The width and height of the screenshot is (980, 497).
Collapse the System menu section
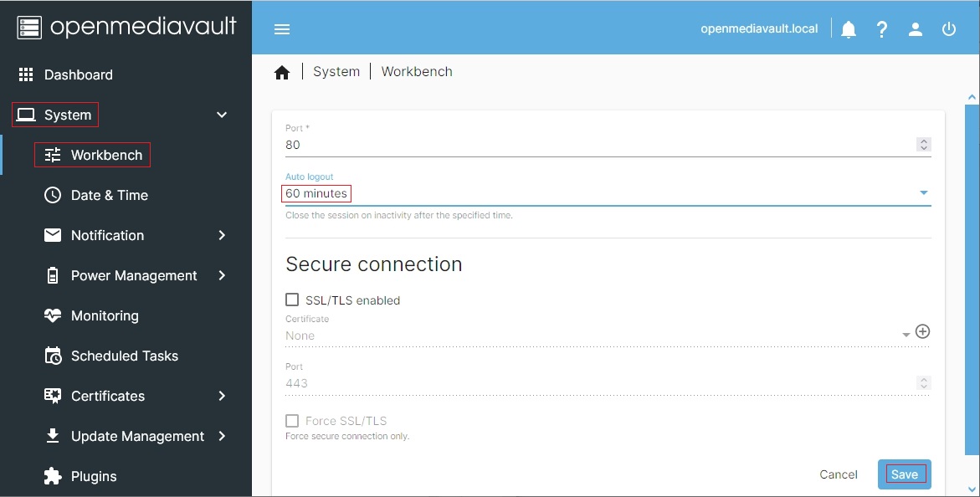coord(222,115)
